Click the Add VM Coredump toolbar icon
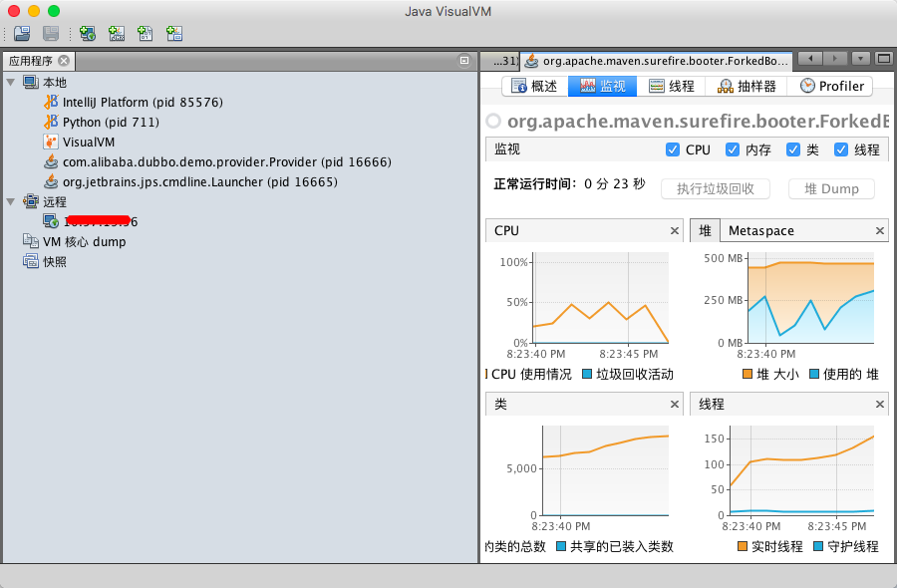Image resolution: width=897 pixels, height=588 pixels. pyautogui.click(x=146, y=34)
